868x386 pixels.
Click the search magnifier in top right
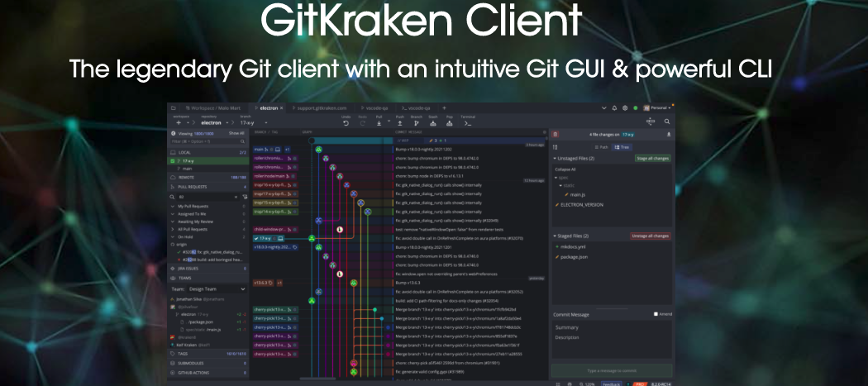coord(667,122)
